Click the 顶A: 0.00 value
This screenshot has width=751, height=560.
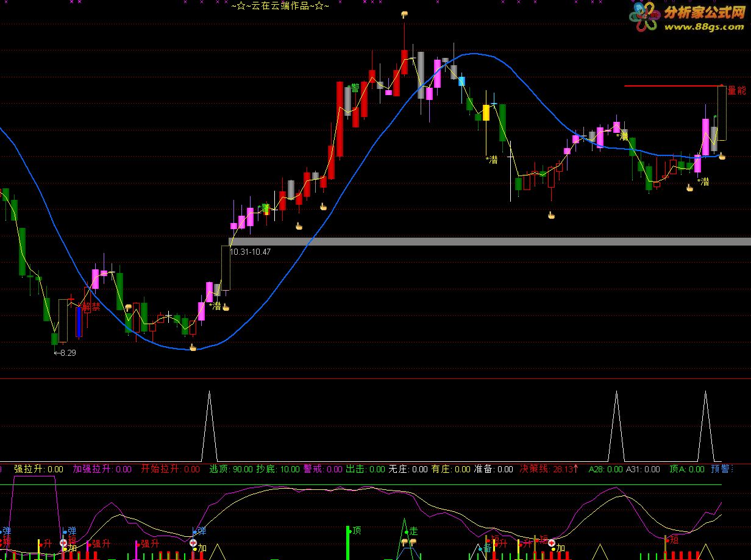click(687, 469)
